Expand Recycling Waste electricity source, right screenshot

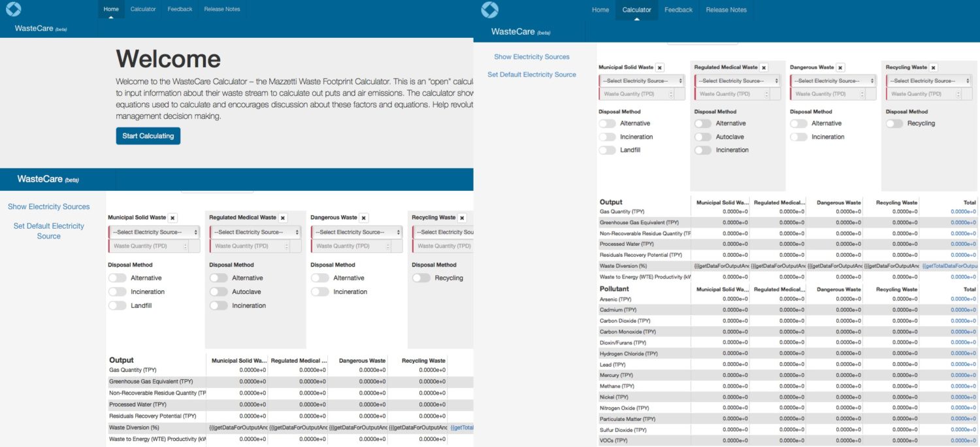[929, 81]
